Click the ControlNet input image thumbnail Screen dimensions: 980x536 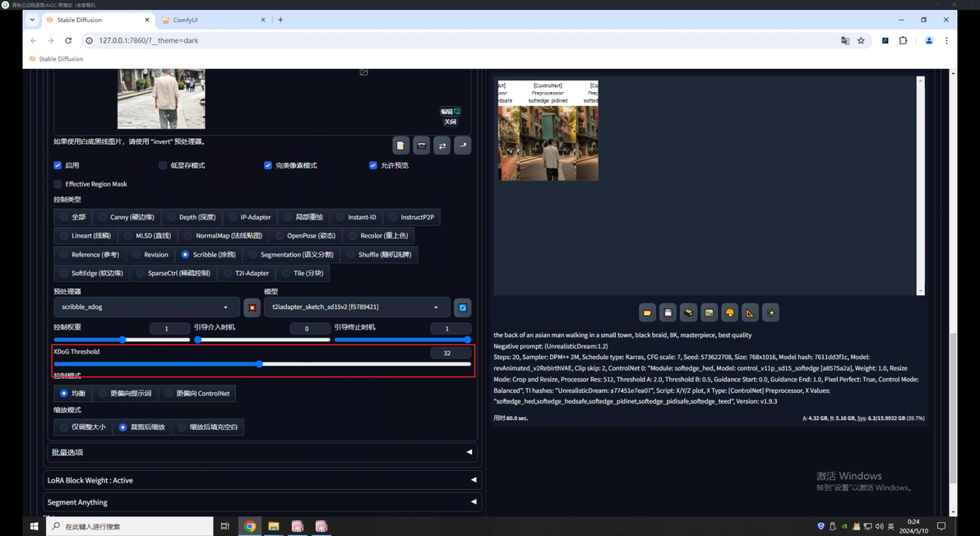tap(161, 99)
